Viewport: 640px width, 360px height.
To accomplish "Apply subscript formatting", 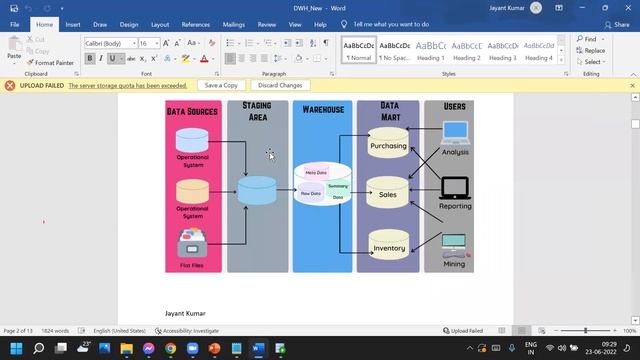I will (142, 59).
